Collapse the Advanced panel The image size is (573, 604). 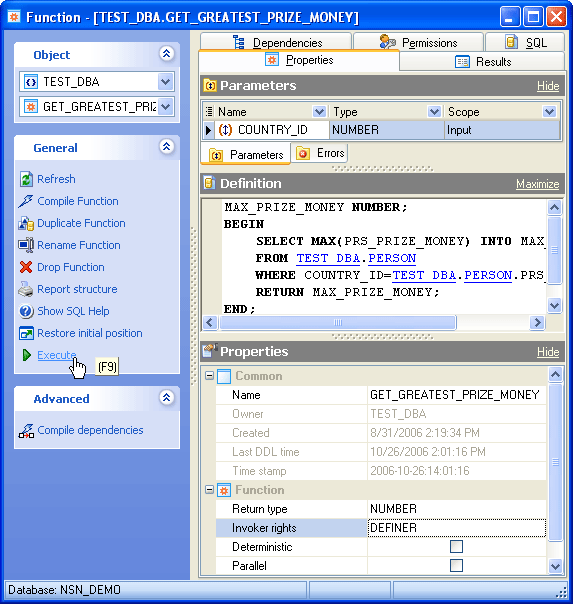coord(166,398)
